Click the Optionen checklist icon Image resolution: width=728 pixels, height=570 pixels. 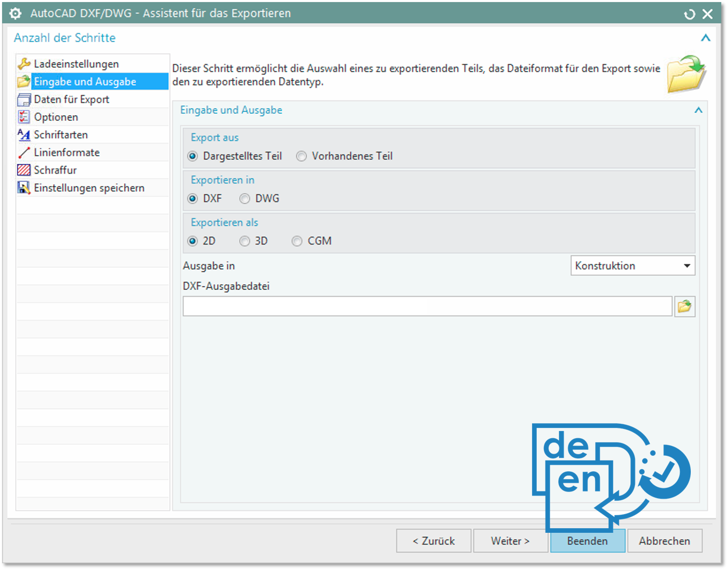pyautogui.click(x=24, y=117)
